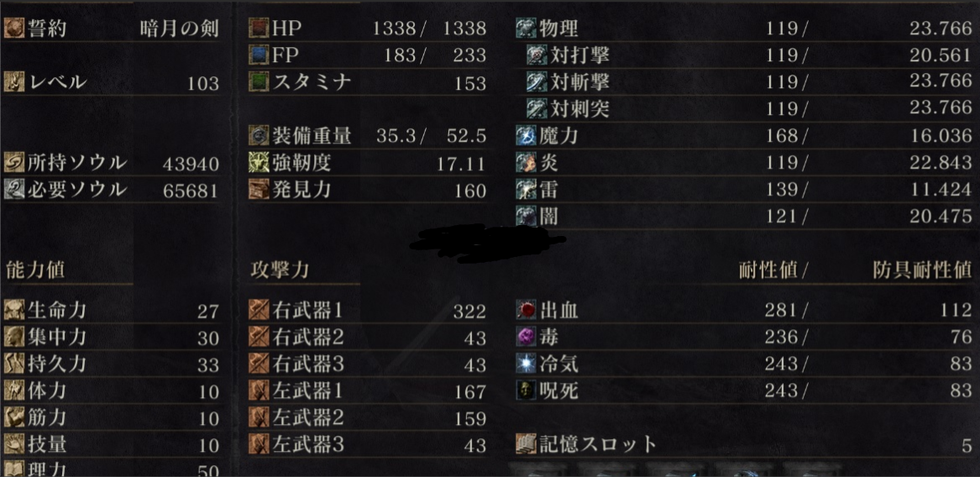Click the 理力 intelligence attribute row
The height and width of the screenshot is (477, 980).
tap(112, 469)
